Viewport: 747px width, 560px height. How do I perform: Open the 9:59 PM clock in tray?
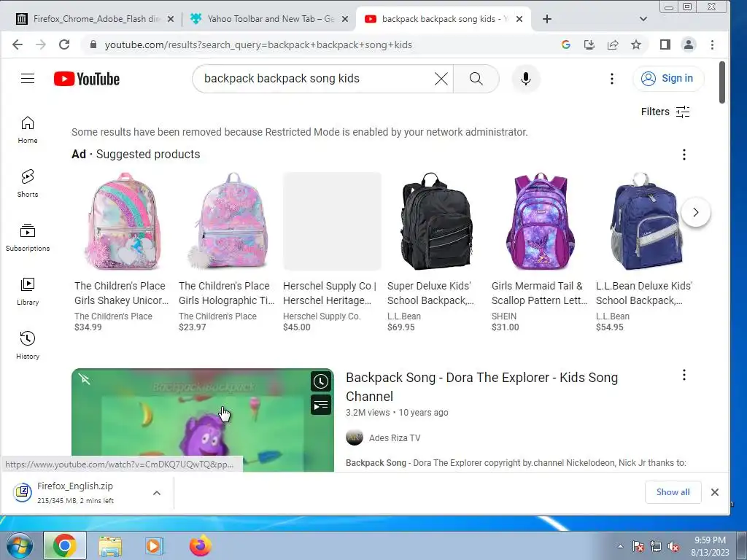pos(710,546)
